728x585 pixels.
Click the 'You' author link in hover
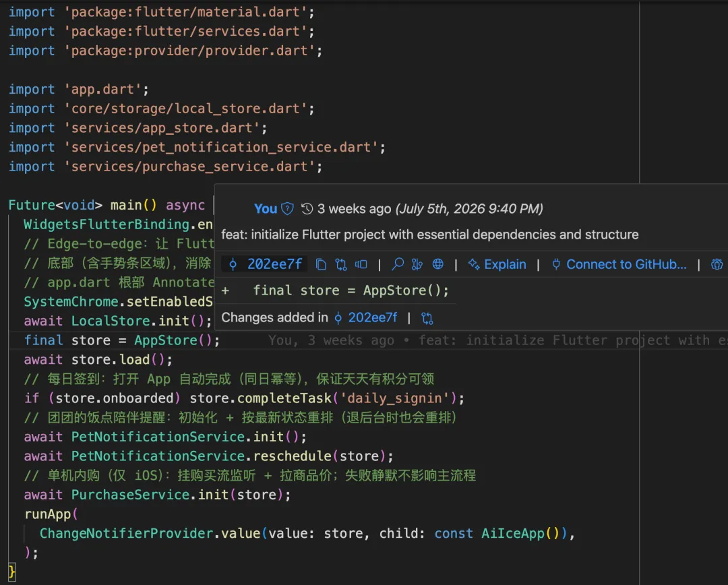point(266,209)
